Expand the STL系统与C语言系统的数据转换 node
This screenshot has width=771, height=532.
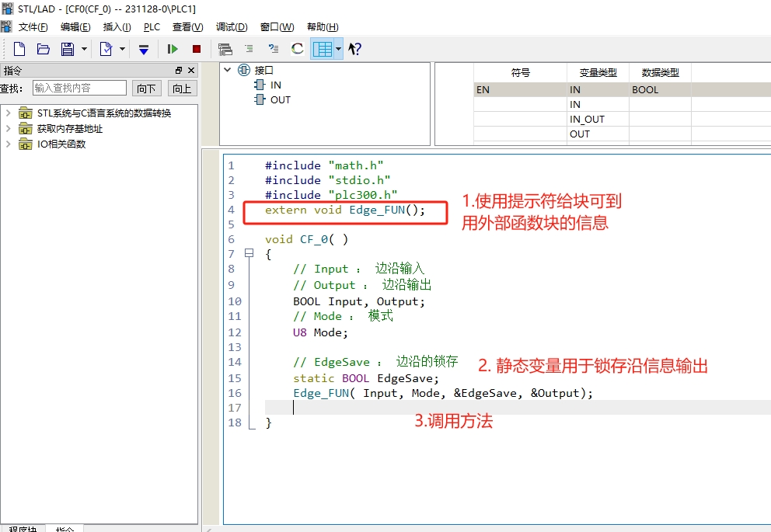pyautogui.click(x=8, y=113)
